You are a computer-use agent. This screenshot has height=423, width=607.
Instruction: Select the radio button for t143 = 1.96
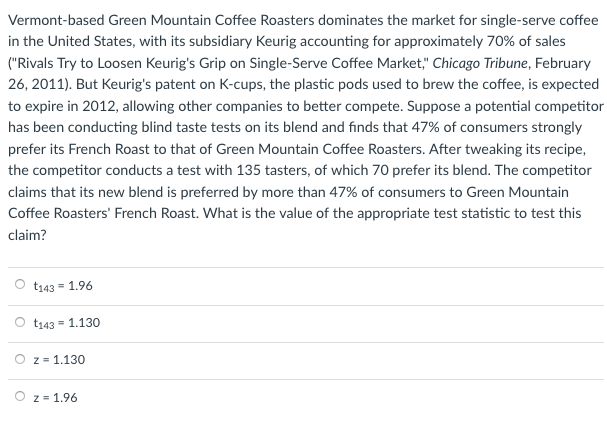click(x=20, y=284)
